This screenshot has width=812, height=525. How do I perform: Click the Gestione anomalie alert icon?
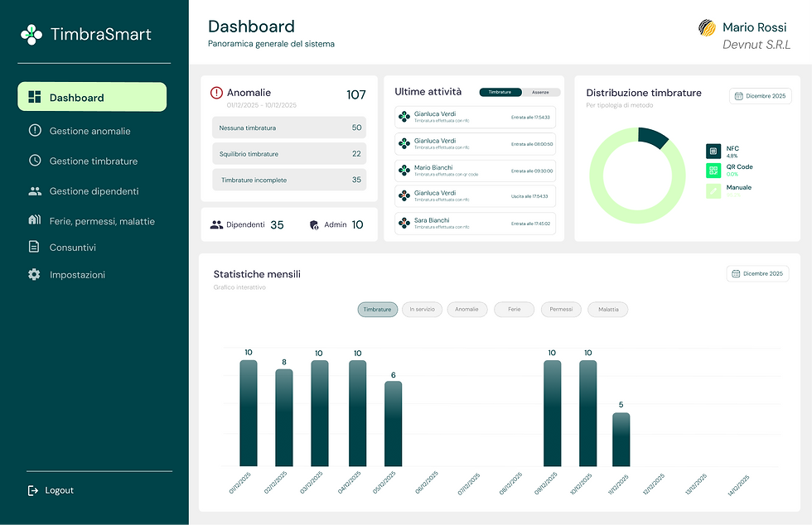click(x=33, y=131)
